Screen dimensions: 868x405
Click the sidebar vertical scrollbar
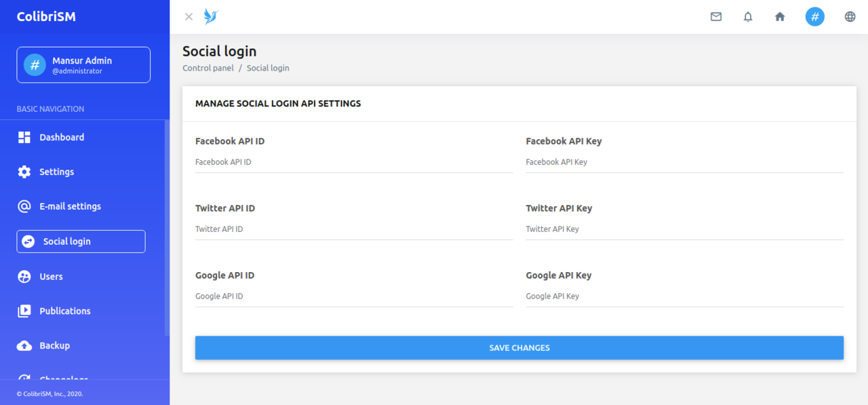click(167, 228)
